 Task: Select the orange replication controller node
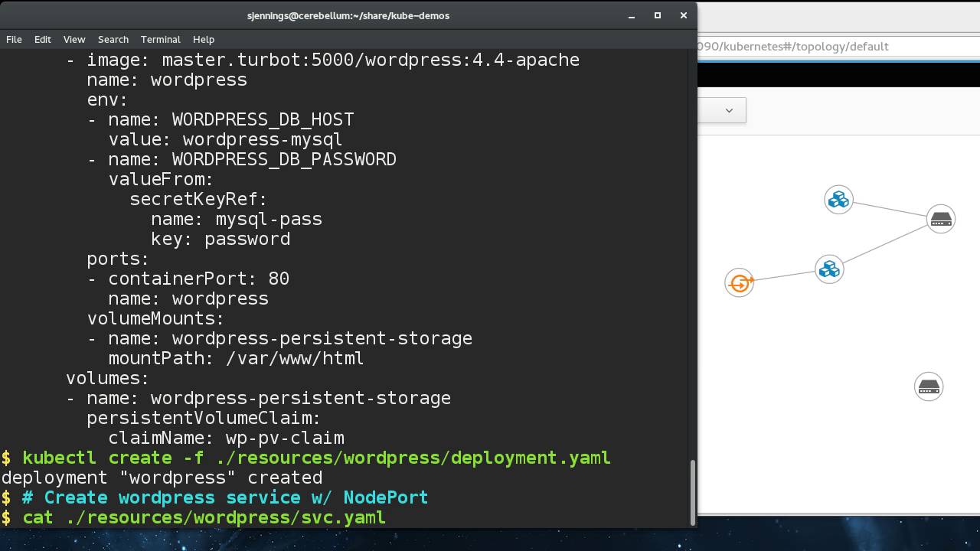(x=740, y=283)
